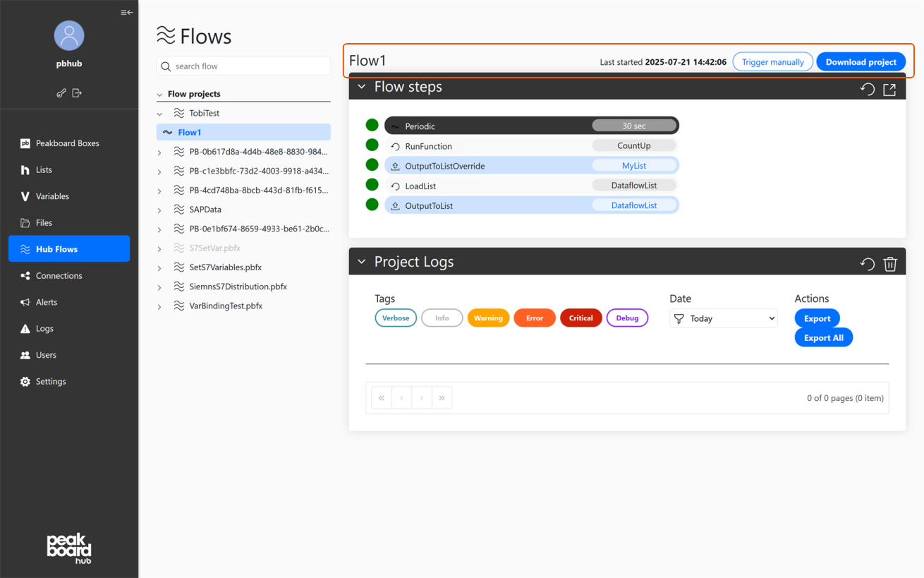The image size is (924, 578).
Task: Expand the SAPData flow project
Action: [x=159, y=209]
